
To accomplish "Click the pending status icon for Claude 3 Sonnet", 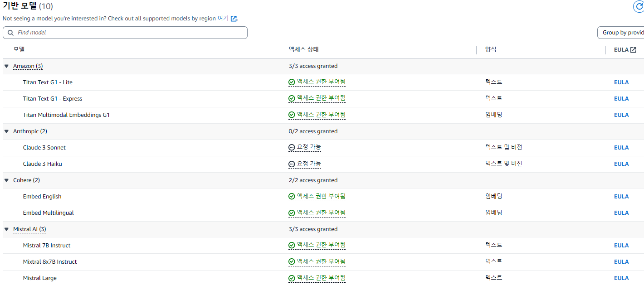I will [x=292, y=148].
